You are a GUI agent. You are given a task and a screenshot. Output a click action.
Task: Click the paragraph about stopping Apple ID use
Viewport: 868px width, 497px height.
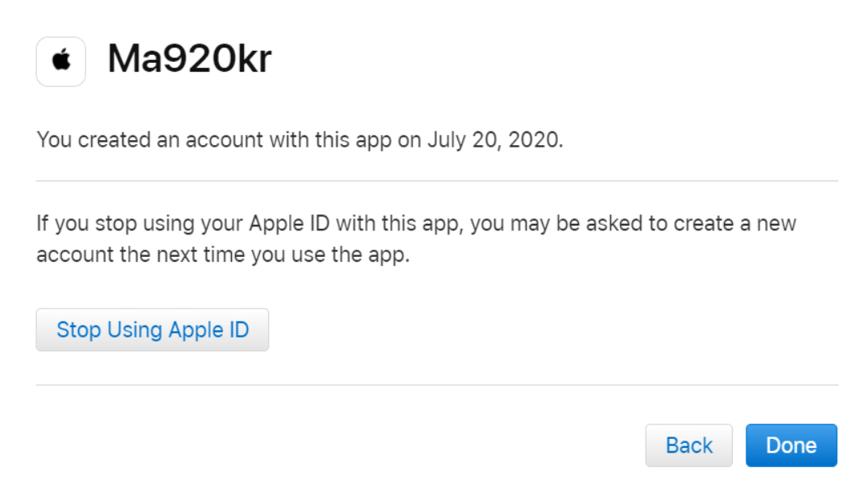(416, 238)
